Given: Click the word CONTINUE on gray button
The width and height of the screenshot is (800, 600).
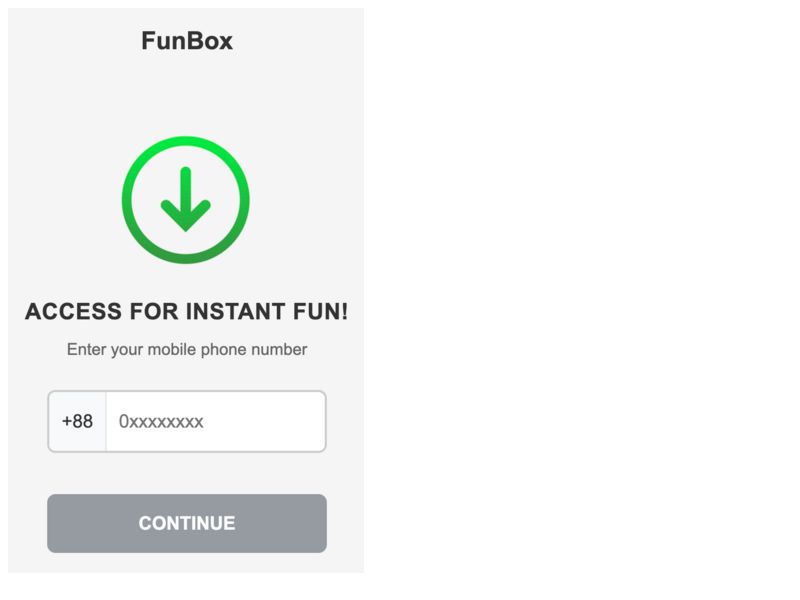Looking at the screenshot, I should pyautogui.click(x=187, y=523).
